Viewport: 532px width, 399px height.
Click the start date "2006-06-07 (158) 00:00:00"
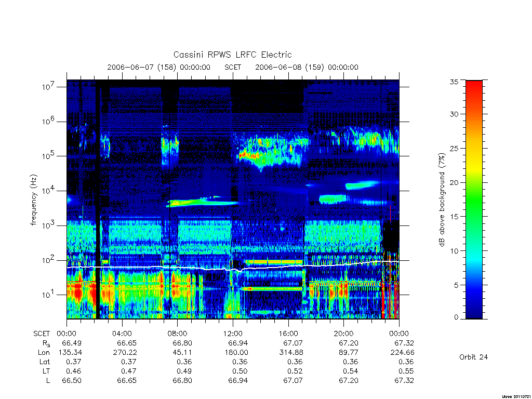pyautogui.click(x=159, y=67)
